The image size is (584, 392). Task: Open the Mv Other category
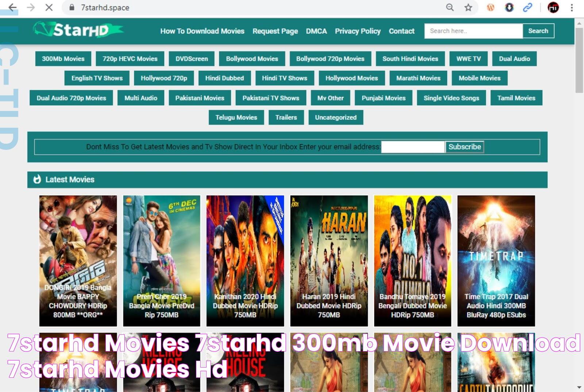pos(330,98)
